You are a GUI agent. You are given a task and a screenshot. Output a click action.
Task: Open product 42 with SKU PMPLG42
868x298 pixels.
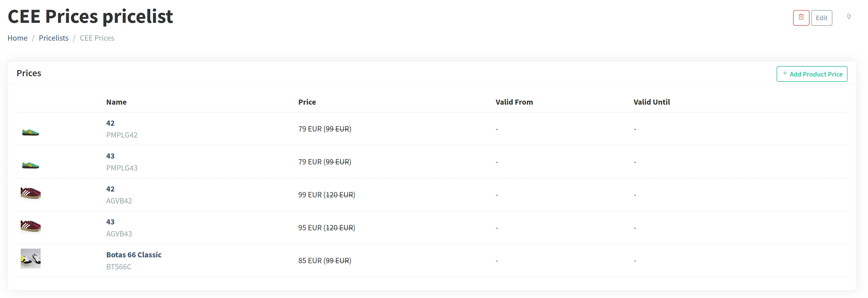point(110,123)
